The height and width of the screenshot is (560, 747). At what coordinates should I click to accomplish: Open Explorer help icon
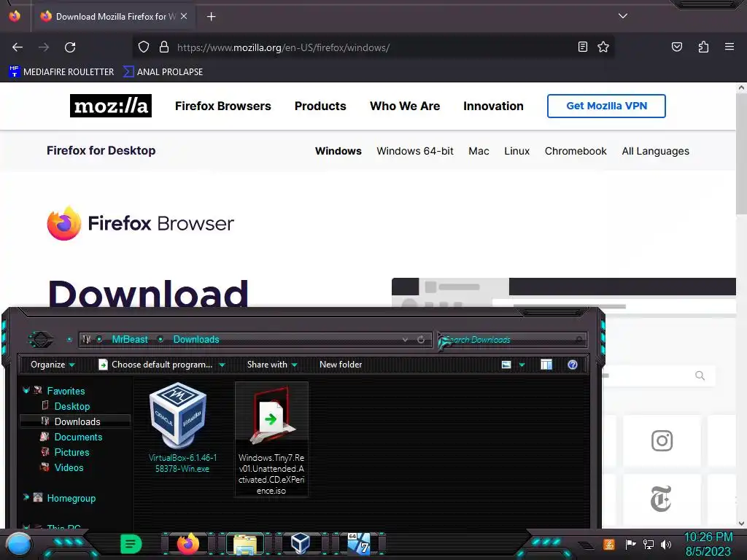click(573, 365)
